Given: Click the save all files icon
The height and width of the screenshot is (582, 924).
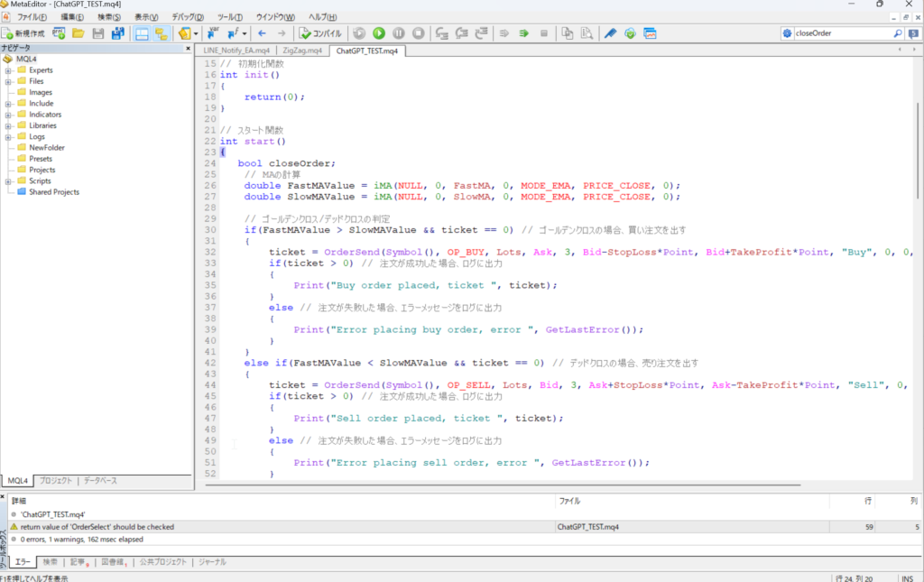Looking at the screenshot, I should click(x=118, y=33).
